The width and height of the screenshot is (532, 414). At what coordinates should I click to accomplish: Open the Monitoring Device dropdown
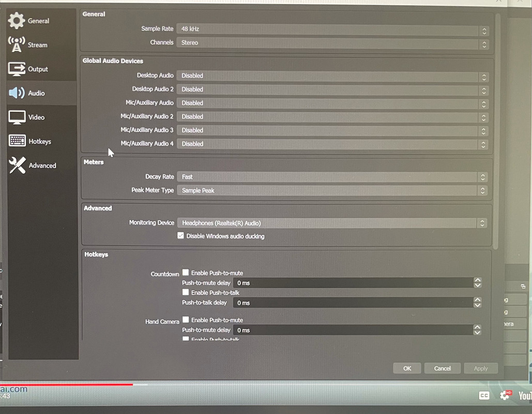click(x=332, y=223)
